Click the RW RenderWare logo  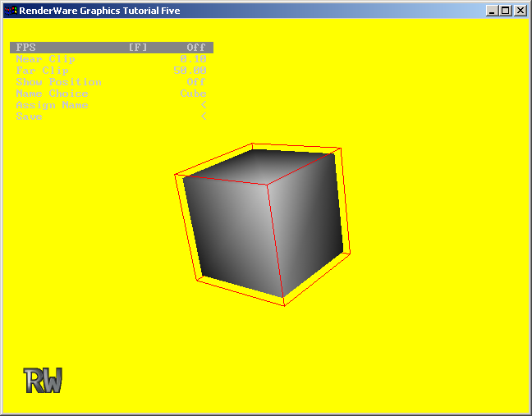(43, 381)
